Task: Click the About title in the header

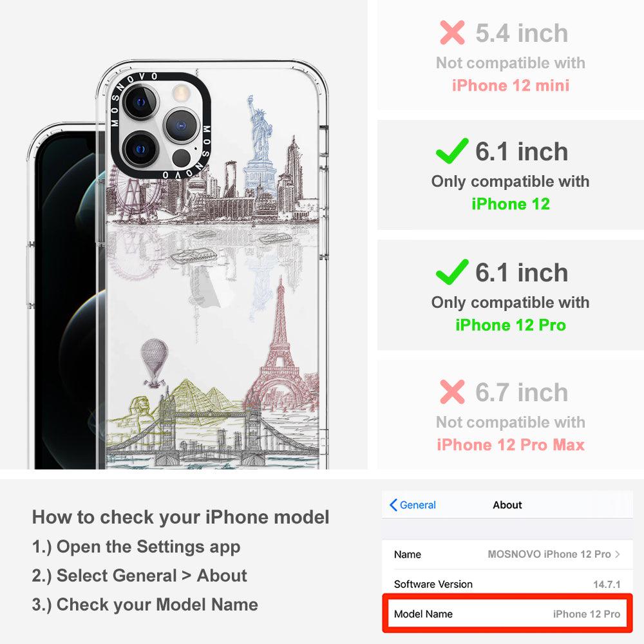Action: [507, 505]
